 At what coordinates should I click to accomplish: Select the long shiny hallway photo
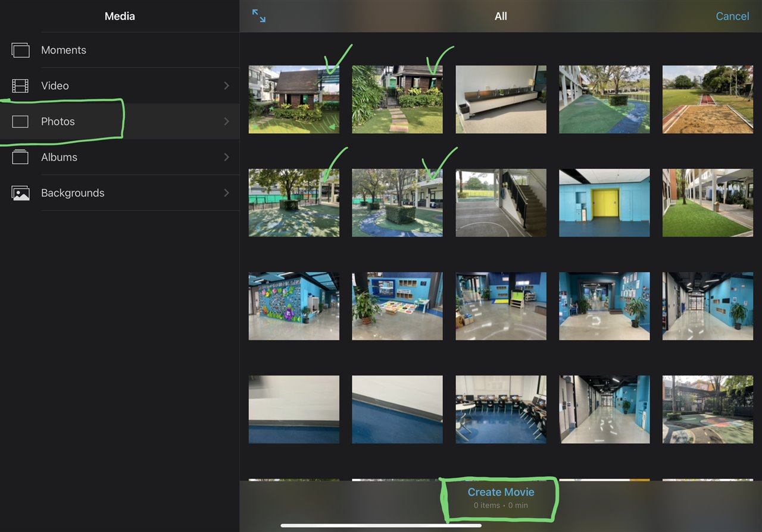604,409
